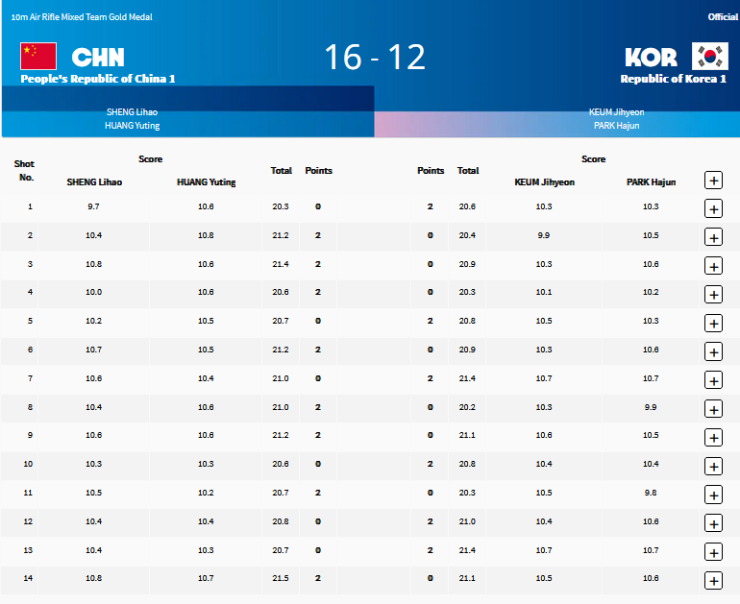Click PARK Hajun's 9.8 score in shot 11

650,493
